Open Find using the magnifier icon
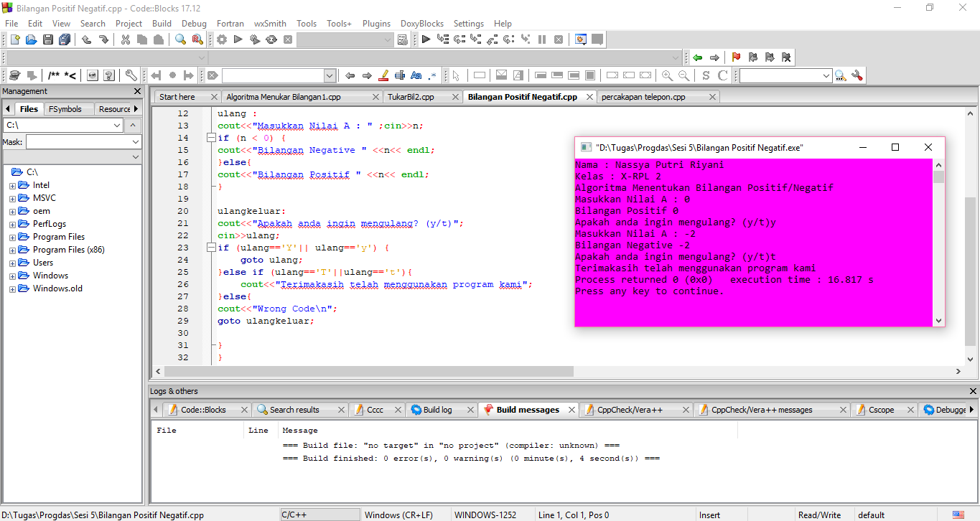Screen dimensions: 980x521 tap(181, 39)
